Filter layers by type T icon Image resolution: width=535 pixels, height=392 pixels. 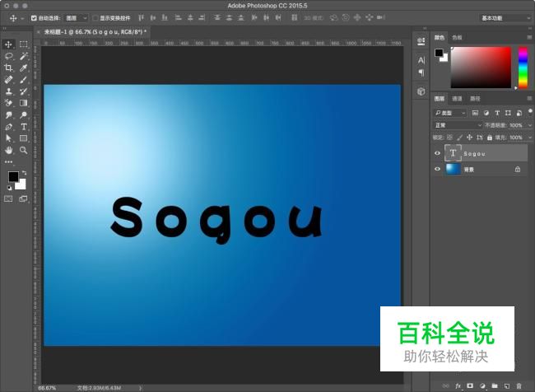[497, 113]
